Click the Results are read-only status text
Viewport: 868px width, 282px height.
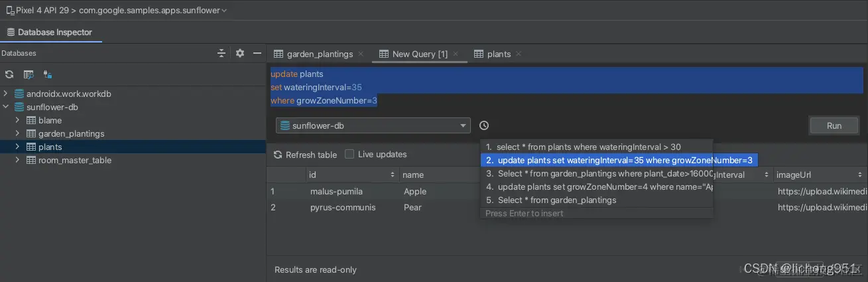coord(316,269)
